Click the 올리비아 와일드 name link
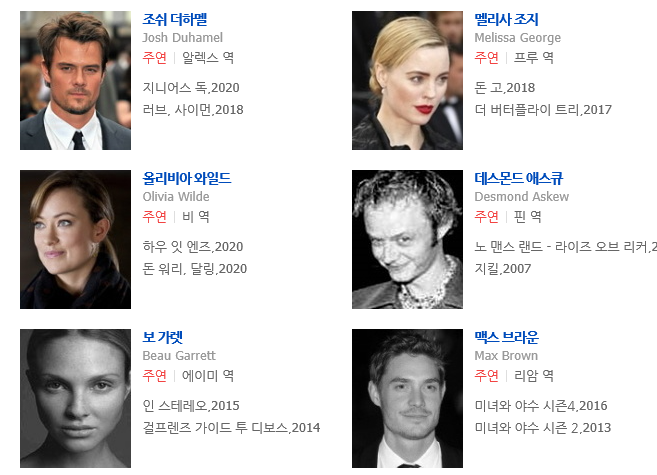 (x=187, y=178)
